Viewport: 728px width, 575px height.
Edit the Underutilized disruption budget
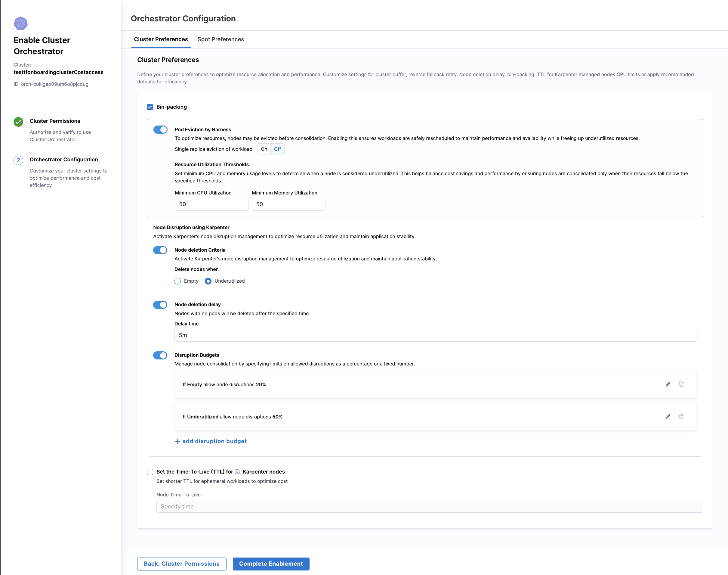point(668,416)
